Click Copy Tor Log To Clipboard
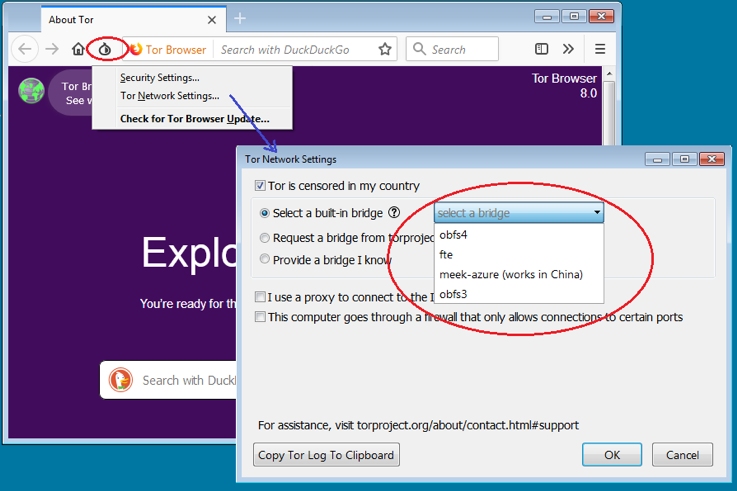Screen dimensions: 737x491 click(x=326, y=455)
